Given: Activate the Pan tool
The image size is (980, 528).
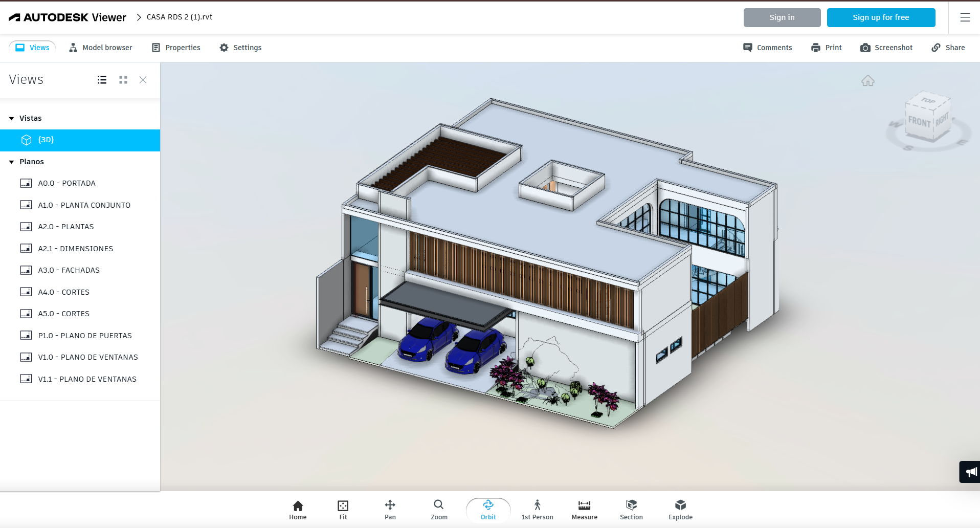Looking at the screenshot, I should pyautogui.click(x=390, y=510).
